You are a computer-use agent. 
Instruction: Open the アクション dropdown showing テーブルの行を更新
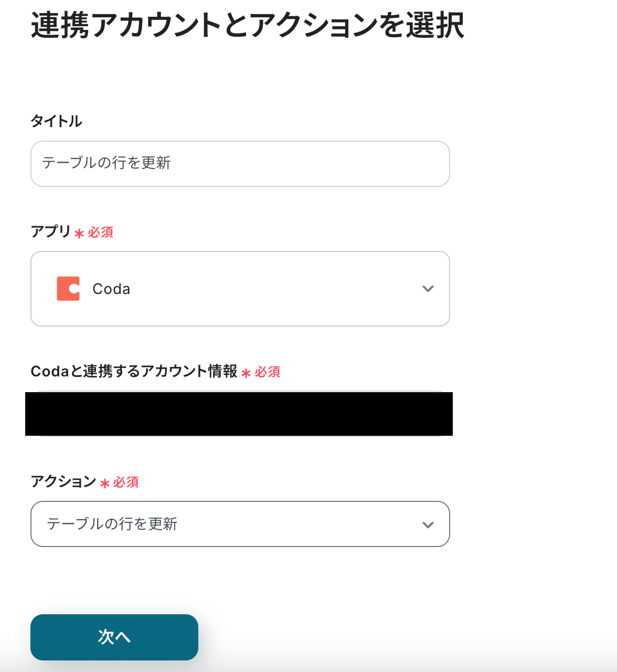(231, 524)
